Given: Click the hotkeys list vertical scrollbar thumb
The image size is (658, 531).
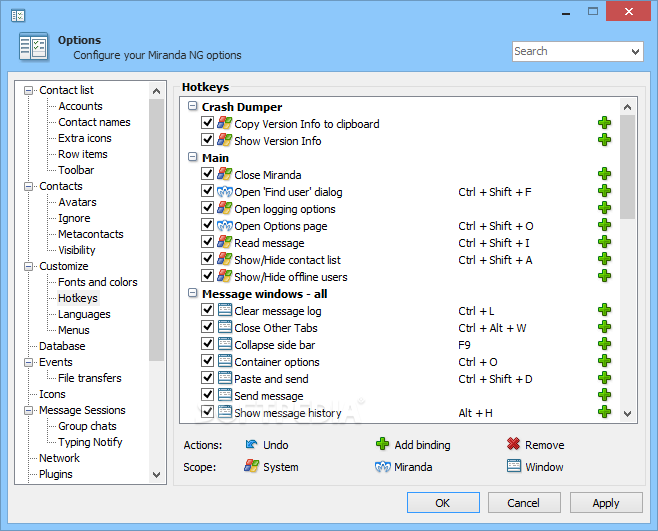Looking at the screenshot, I should click(627, 167).
